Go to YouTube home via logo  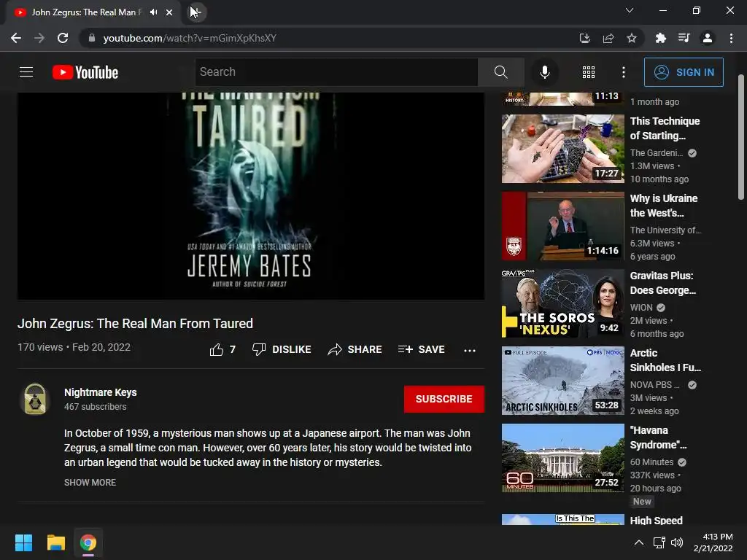point(85,72)
